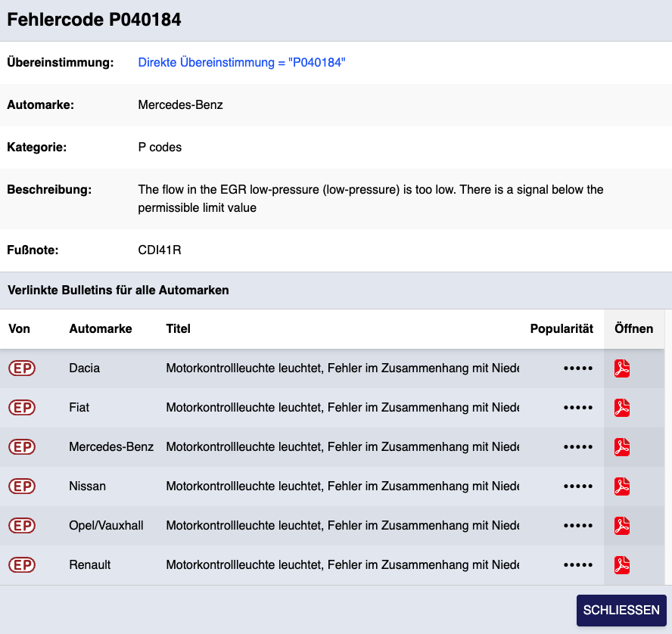Open the PDF bulletin for Fiat
This screenshot has height=634, width=672.
(x=622, y=408)
